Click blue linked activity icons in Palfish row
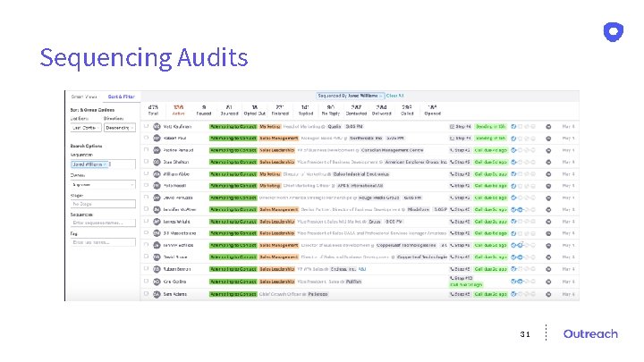Image resolution: width=644 pixels, height=362 pixels. click(x=517, y=282)
